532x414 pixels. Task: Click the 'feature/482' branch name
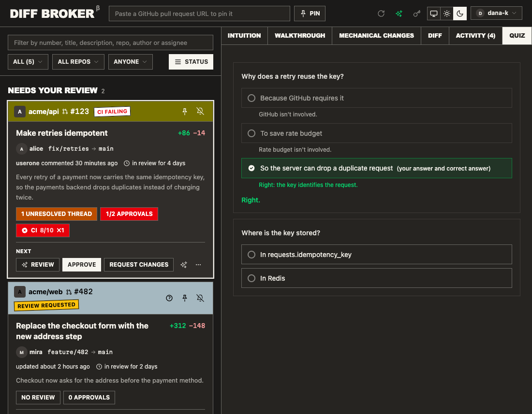pos(68,352)
